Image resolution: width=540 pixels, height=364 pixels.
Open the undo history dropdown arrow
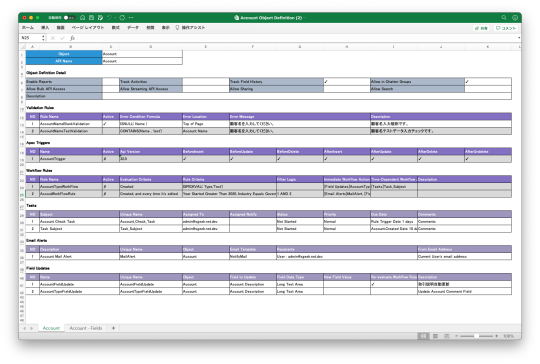click(115, 18)
